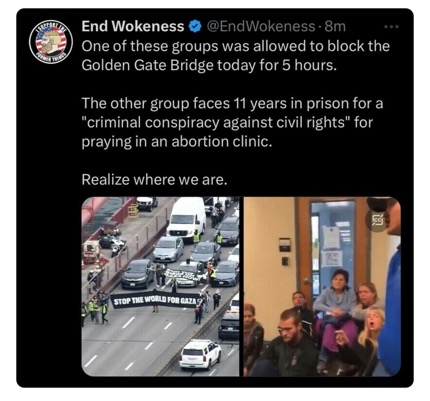Click the clinic door window in right image
Image resolution: width=430 pixels, height=401 pixels.
[332, 247]
